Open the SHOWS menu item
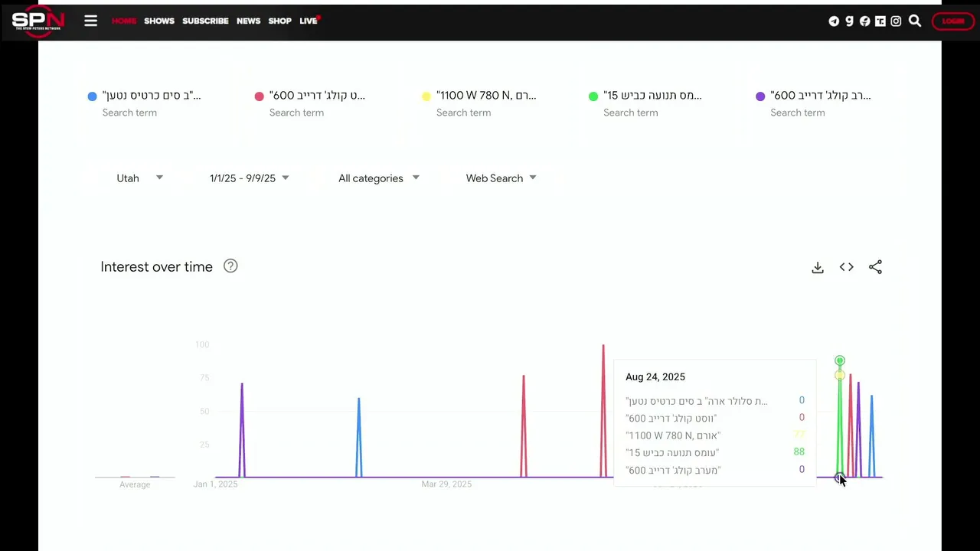980x551 pixels. (x=159, y=21)
